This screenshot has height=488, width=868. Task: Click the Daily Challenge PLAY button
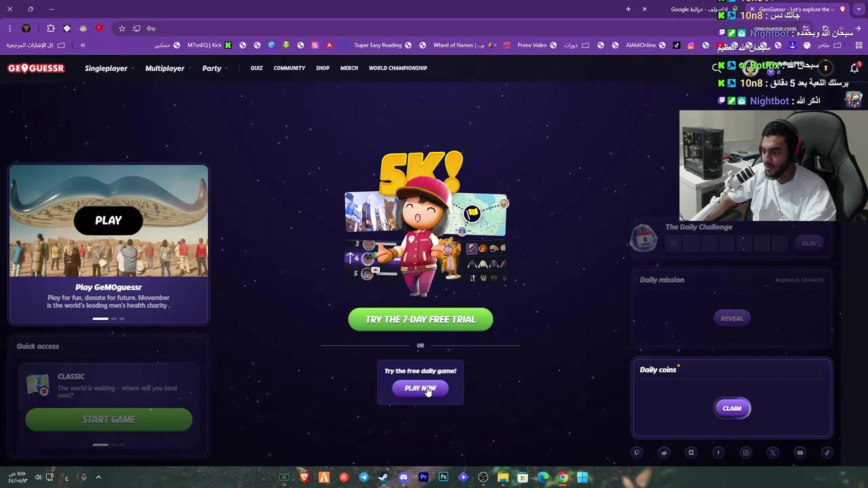(x=809, y=243)
